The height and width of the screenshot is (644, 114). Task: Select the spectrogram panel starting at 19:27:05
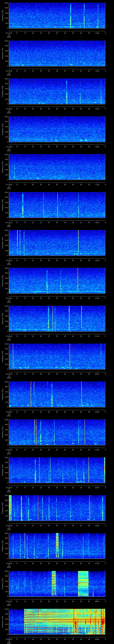pos(57,584)
